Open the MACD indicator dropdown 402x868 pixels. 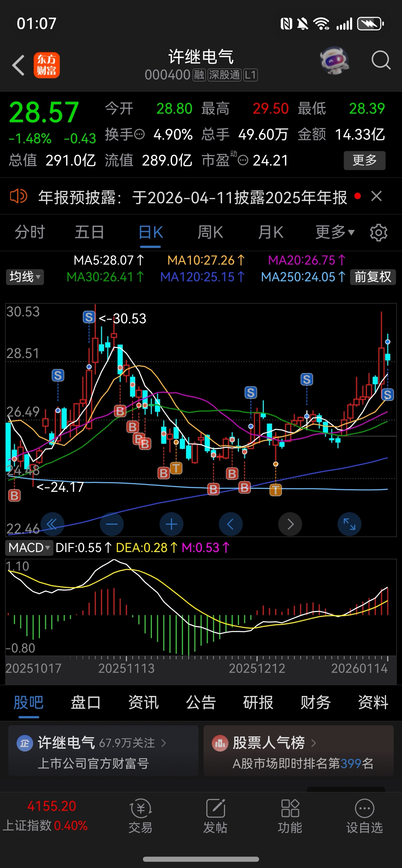(x=29, y=548)
